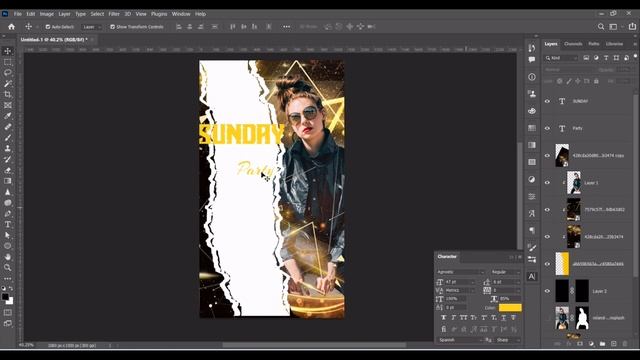Switch to the Channels tab

coord(573,44)
